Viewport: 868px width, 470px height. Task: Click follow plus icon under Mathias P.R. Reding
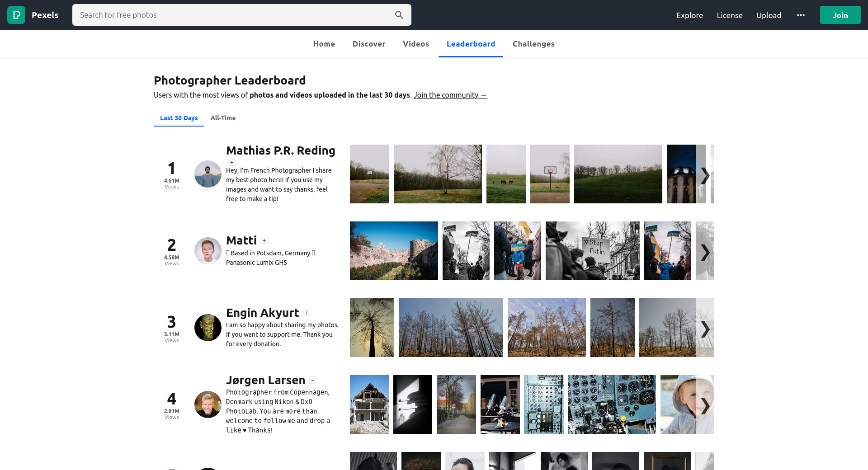click(x=232, y=162)
